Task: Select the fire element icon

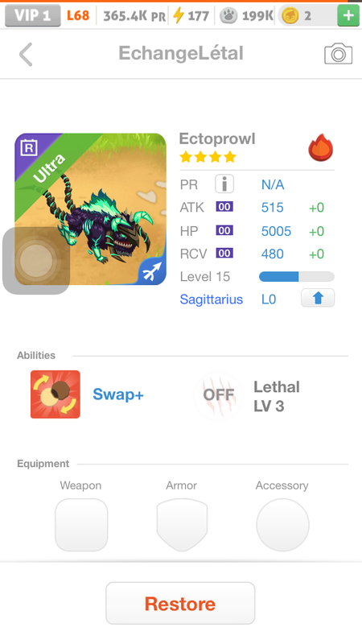Action: point(320,147)
